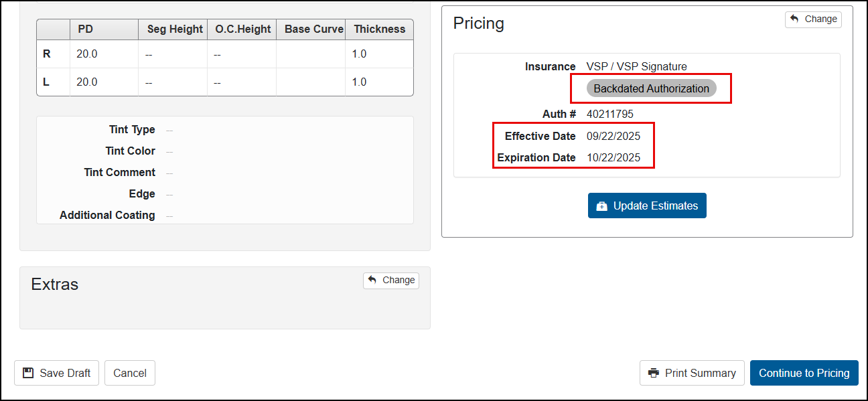
Task: Click the Base Curve column header
Action: pyautogui.click(x=313, y=29)
